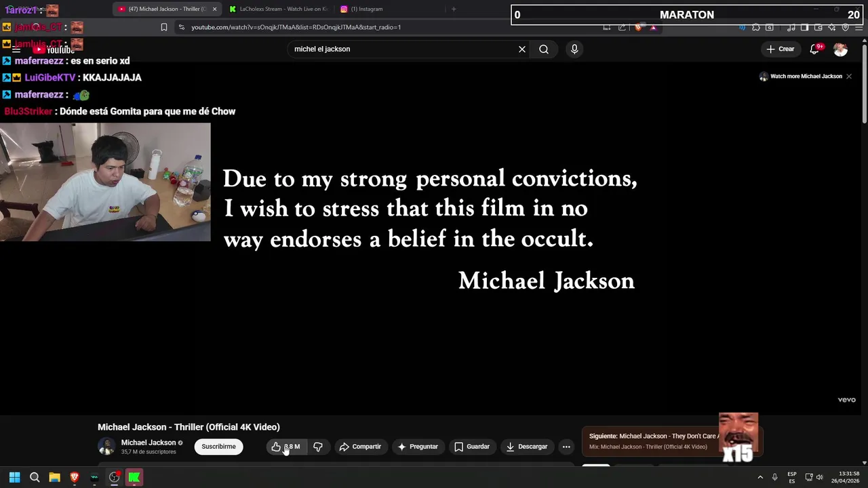868x488 pixels.
Task: Open the Brave Leo AI sparkle icon
Action: coord(832,27)
